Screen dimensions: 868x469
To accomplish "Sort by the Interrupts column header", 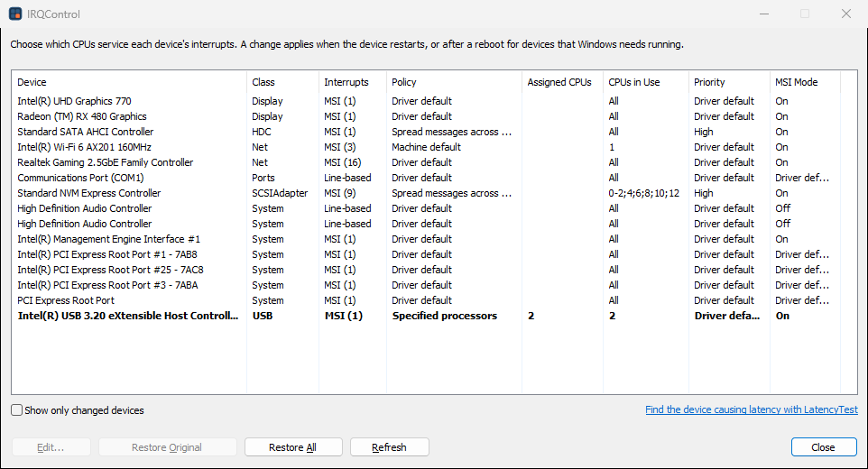I will click(353, 82).
